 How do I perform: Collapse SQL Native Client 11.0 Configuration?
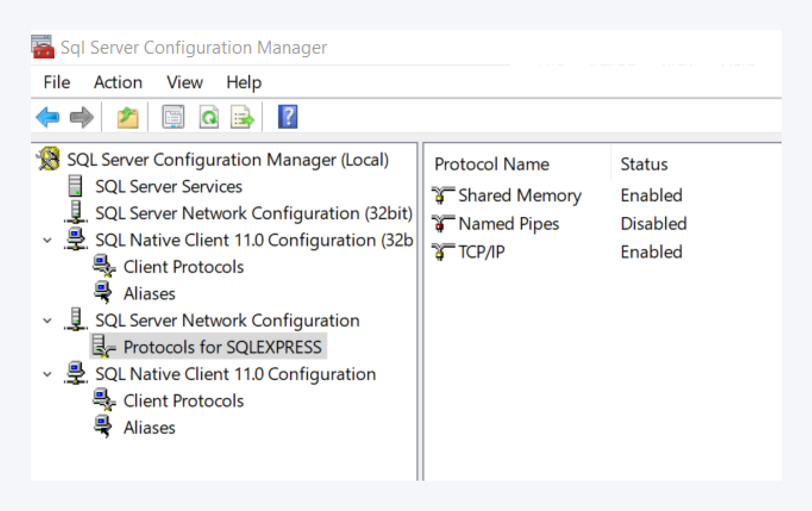pyautogui.click(x=47, y=374)
